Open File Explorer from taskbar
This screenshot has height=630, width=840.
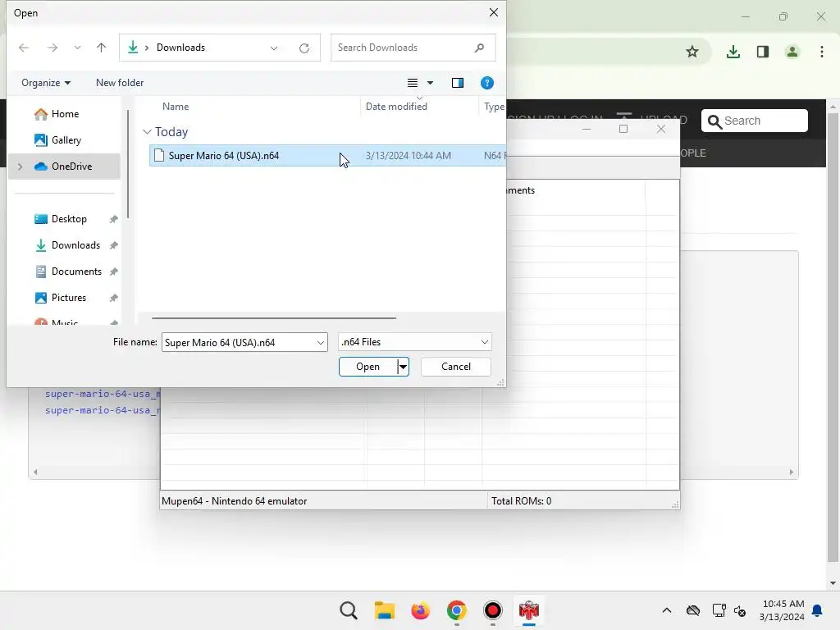point(384,610)
